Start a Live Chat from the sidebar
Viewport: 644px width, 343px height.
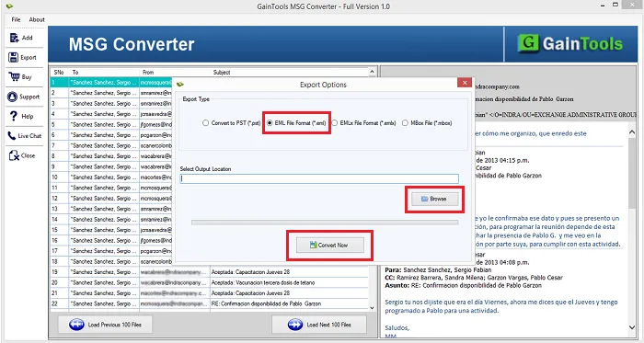point(25,136)
